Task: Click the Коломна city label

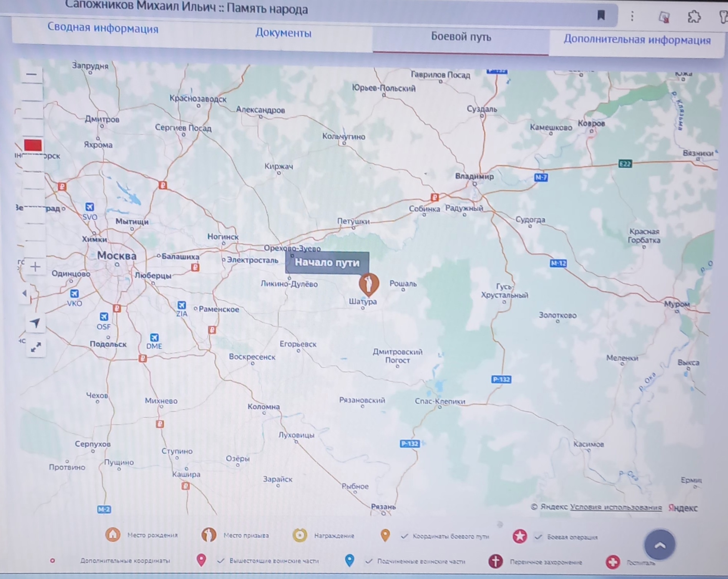Action: click(x=264, y=406)
